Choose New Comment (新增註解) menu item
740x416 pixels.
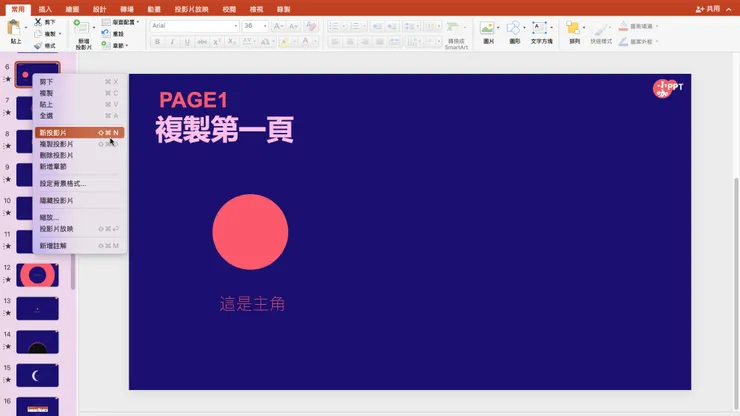[x=79, y=246]
